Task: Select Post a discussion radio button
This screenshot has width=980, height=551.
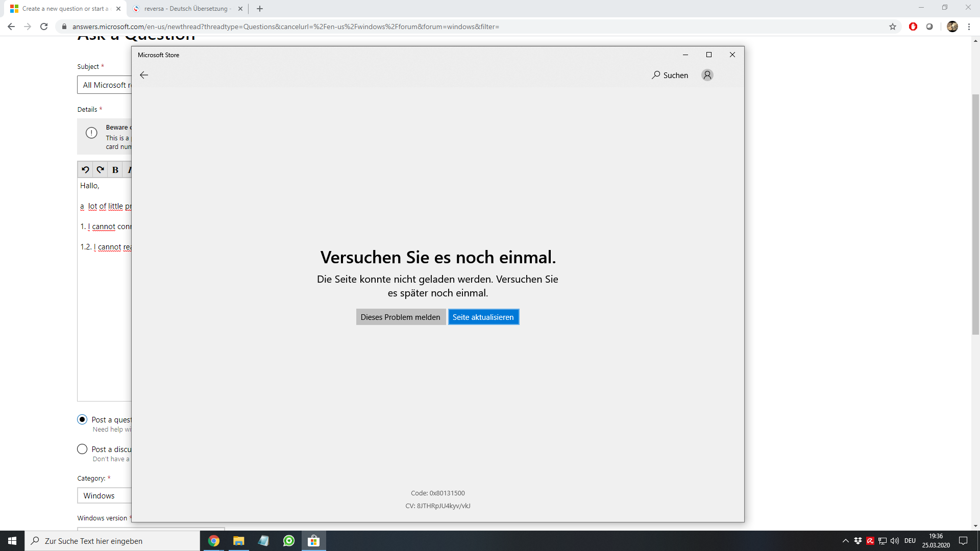Action: pos(82,449)
